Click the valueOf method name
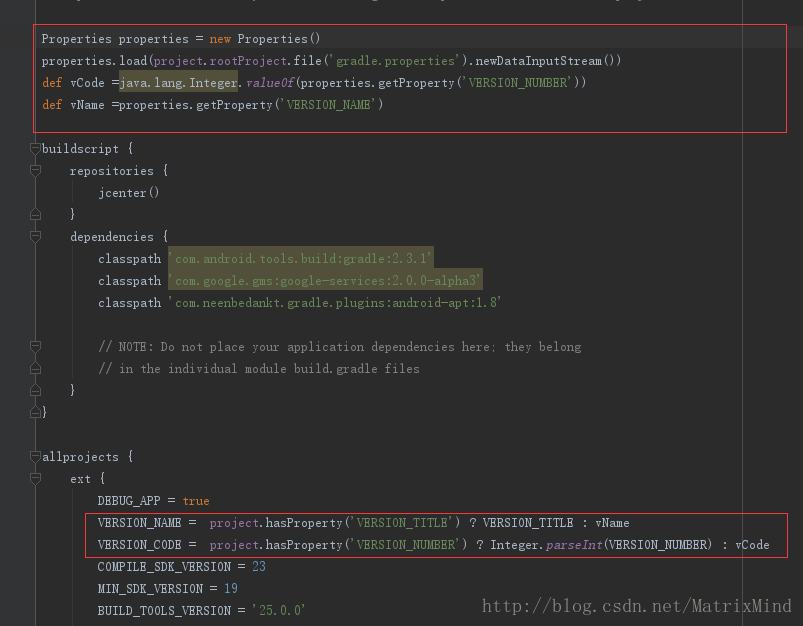The height and width of the screenshot is (626, 803). [x=270, y=82]
